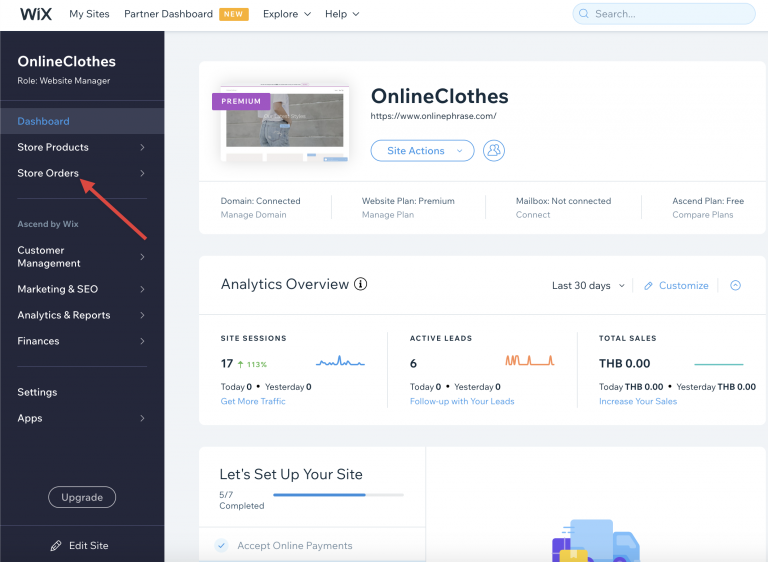Click the Manage Domain link

pos(253,215)
